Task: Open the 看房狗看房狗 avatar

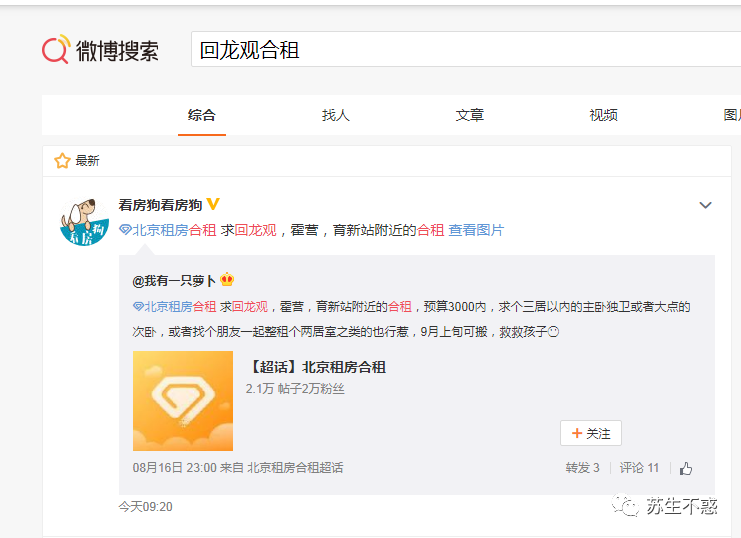Action: point(85,222)
